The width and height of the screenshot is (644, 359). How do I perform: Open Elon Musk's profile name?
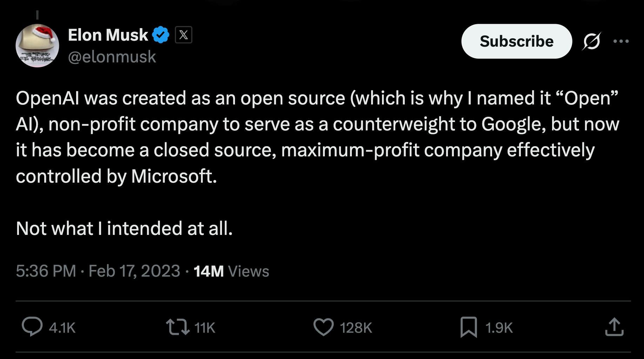pyautogui.click(x=107, y=34)
